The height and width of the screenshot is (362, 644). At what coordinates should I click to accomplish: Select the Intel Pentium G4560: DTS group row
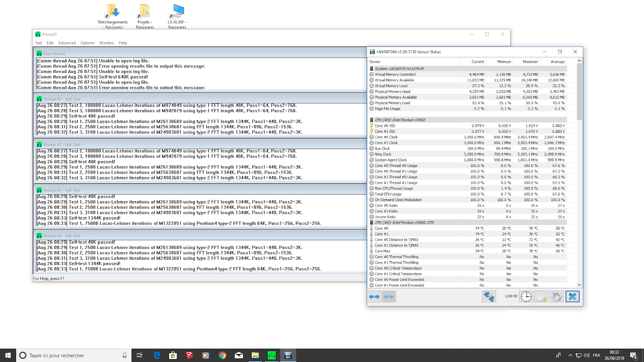pos(468,222)
